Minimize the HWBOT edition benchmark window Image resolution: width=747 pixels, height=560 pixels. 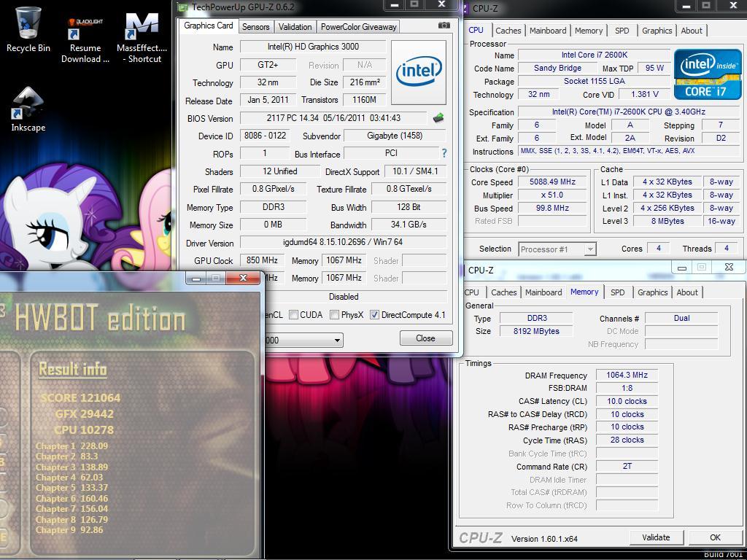[x=196, y=278]
